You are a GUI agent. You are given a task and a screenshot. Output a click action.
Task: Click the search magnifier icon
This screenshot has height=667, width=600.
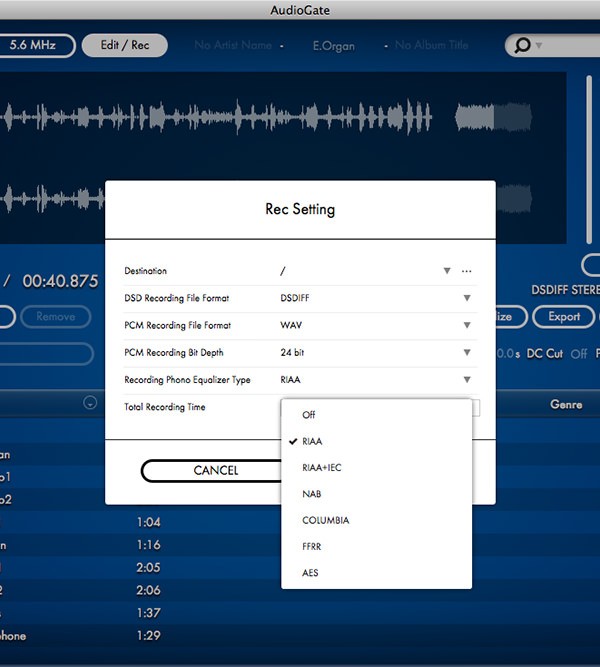tap(523, 46)
